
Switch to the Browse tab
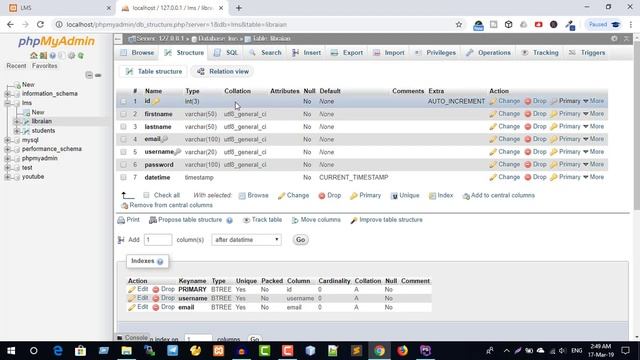coord(138,53)
